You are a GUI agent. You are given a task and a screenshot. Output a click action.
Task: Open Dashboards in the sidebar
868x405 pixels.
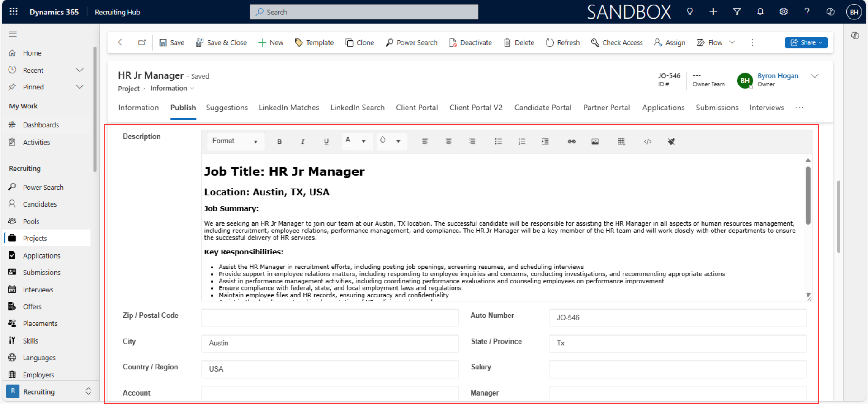coord(41,125)
